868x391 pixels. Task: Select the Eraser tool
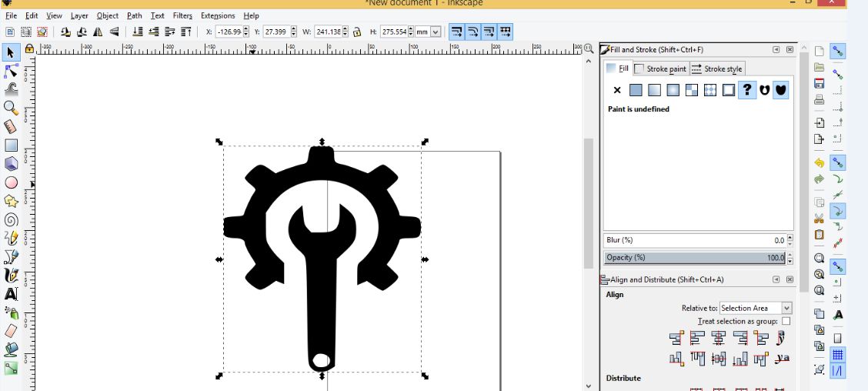pyautogui.click(x=11, y=331)
